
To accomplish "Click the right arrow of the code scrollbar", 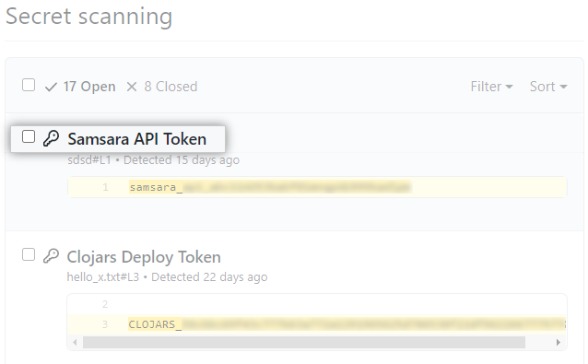I will 558,342.
